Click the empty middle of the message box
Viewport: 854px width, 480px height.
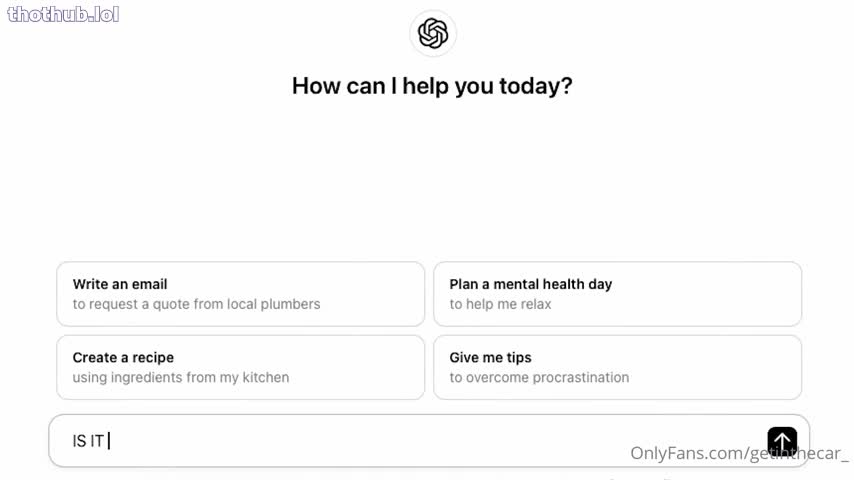coord(420,441)
